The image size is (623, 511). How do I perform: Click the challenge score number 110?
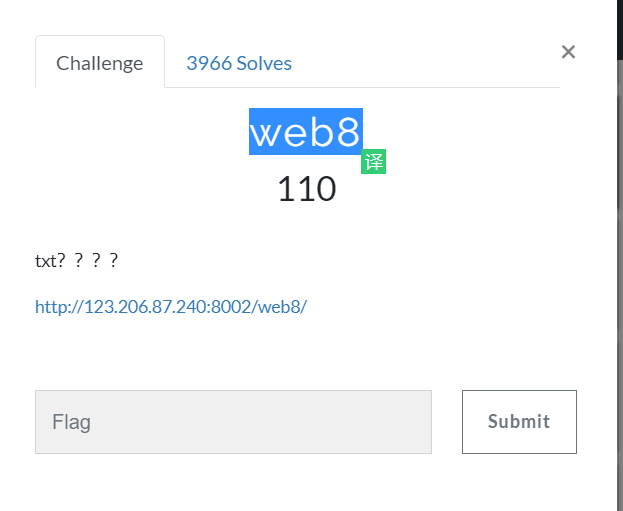coord(306,189)
